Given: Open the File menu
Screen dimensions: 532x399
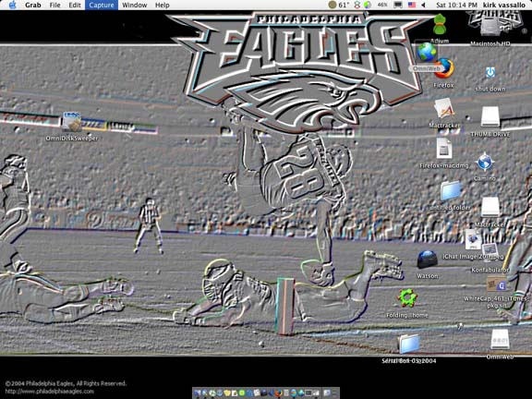Looking at the screenshot, I should coord(55,5).
